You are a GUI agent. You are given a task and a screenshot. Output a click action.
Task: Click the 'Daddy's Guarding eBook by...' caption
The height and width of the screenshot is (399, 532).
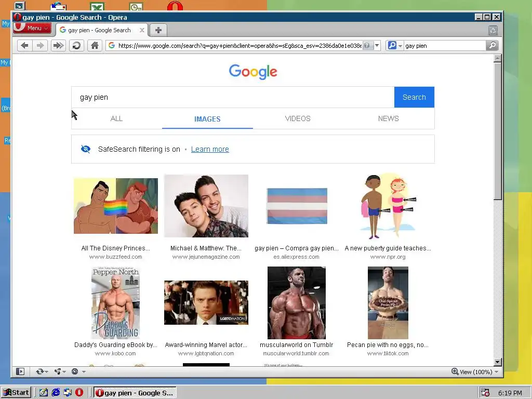click(x=116, y=345)
